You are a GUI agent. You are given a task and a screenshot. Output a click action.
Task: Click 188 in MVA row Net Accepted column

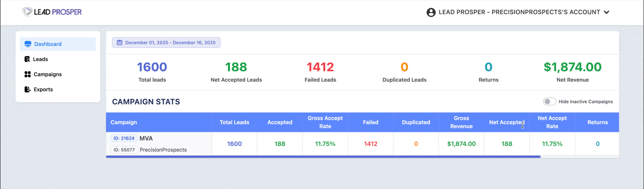click(507, 144)
